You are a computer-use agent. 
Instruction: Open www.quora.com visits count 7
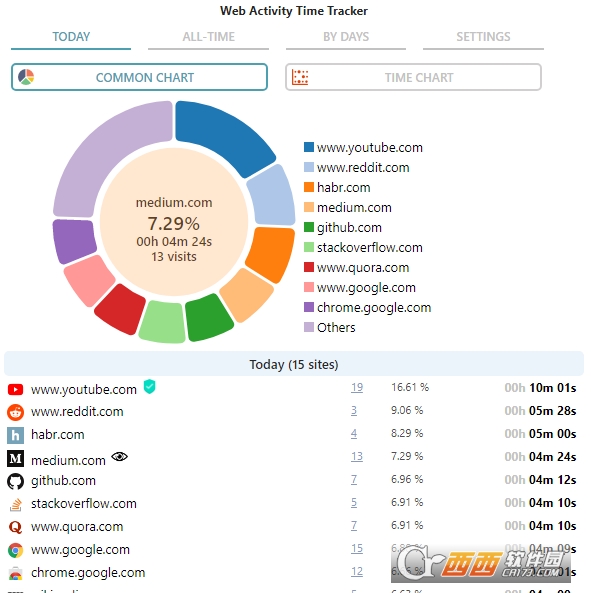[x=354, y=525]
